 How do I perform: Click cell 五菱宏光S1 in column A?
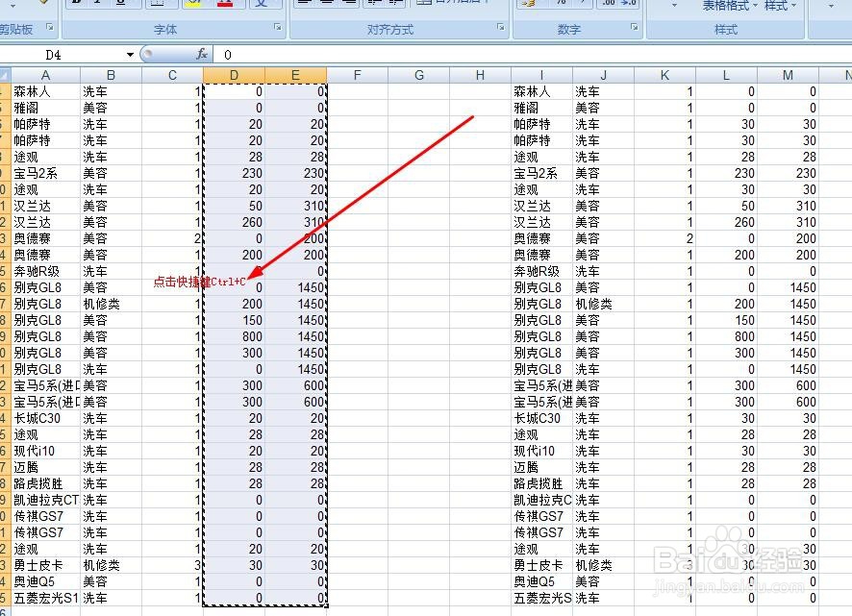(x=45, y=598)
